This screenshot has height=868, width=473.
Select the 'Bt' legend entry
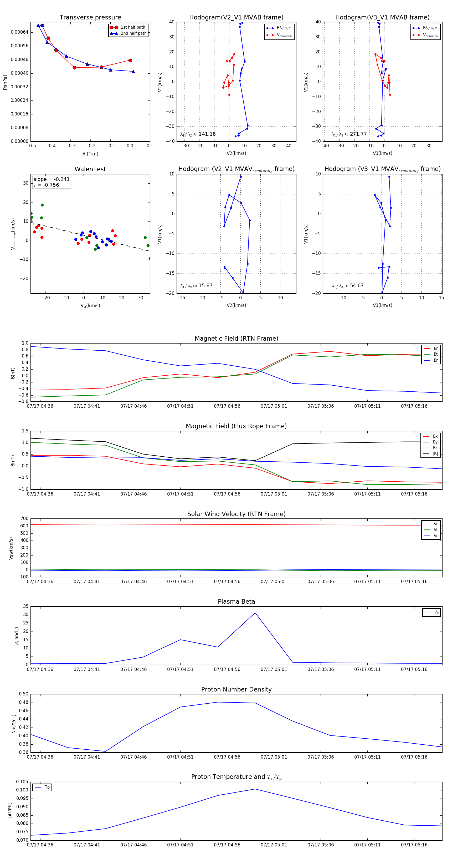[x=431, y=354]
